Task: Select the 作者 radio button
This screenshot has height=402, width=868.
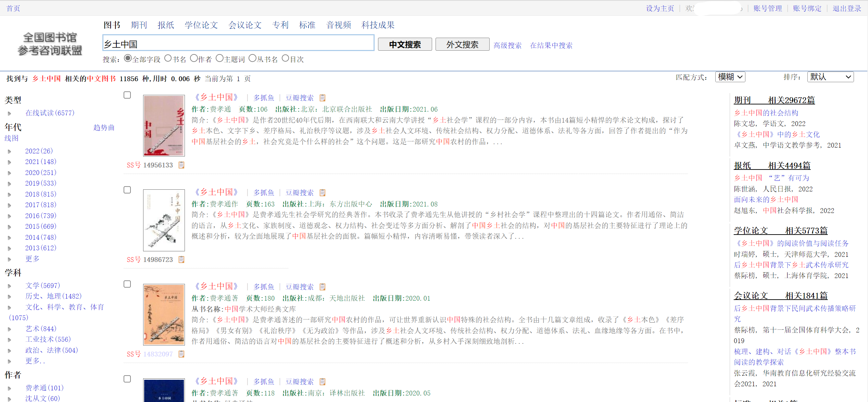Action: point(194,59)
